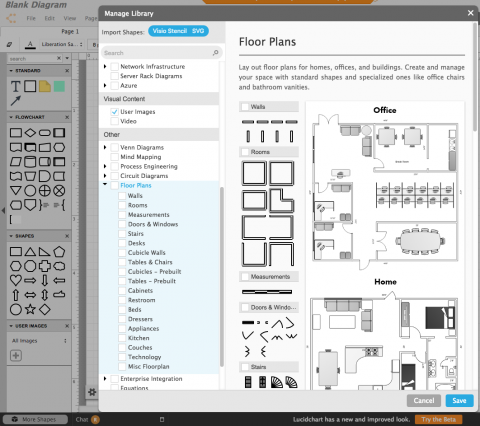
Task: Collapse the Floor Plans category
Action: click(x=105, y=184)
